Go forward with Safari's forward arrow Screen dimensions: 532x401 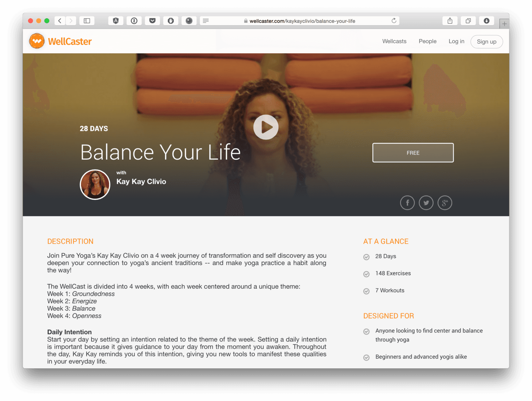[x=71, y=21]
